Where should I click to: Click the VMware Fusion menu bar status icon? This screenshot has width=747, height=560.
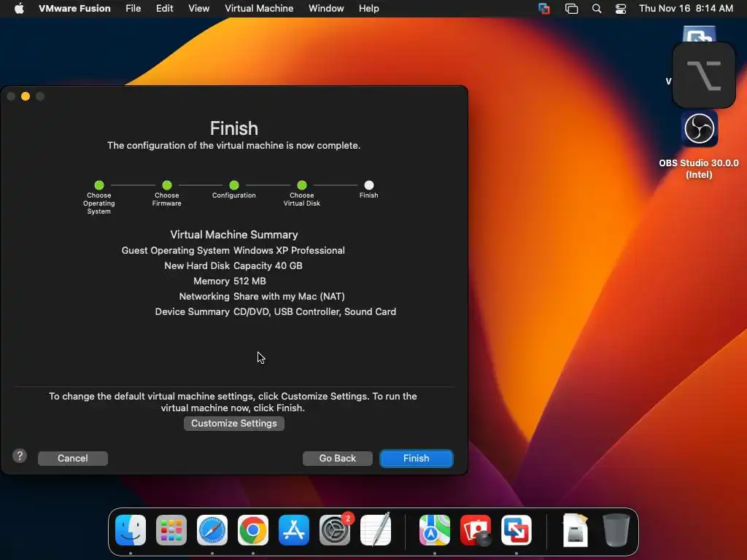point(543,9)
